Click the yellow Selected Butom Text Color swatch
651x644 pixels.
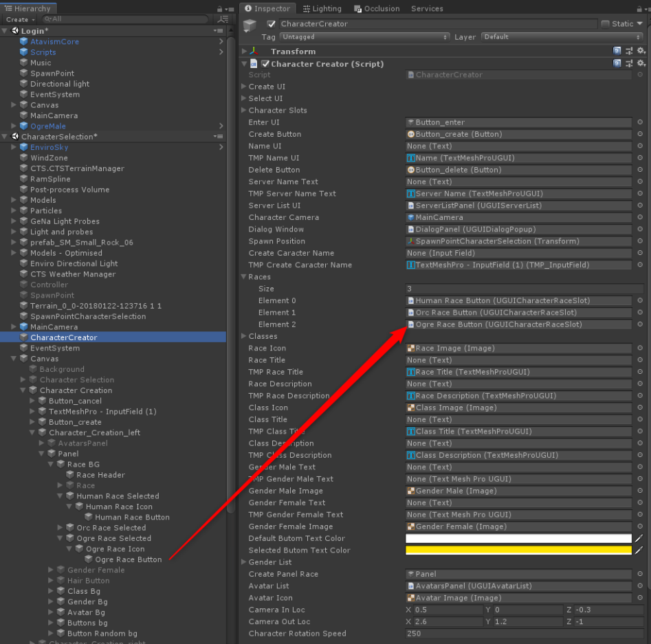point(518,550)
